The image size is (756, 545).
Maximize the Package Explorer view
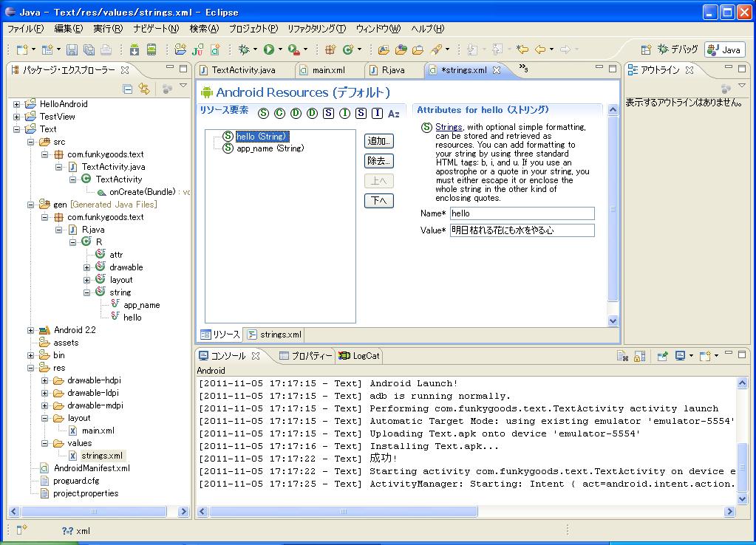[183, 69]
